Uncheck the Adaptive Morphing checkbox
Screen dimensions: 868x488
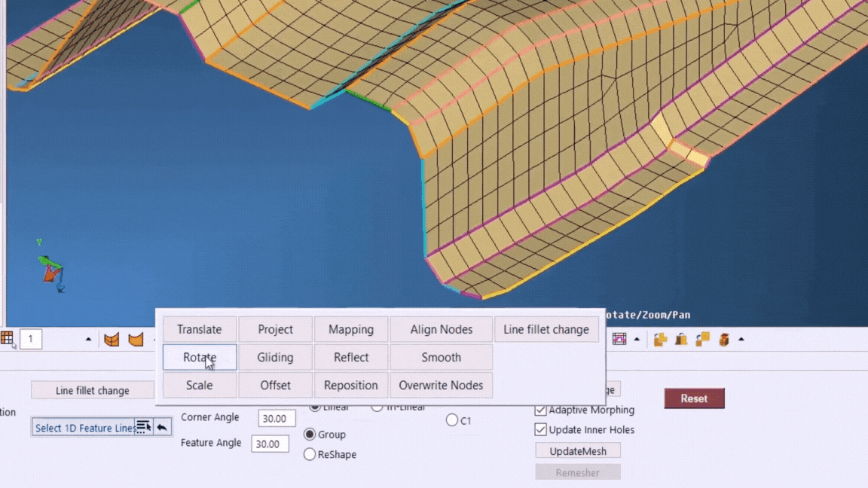click(540, 410)
